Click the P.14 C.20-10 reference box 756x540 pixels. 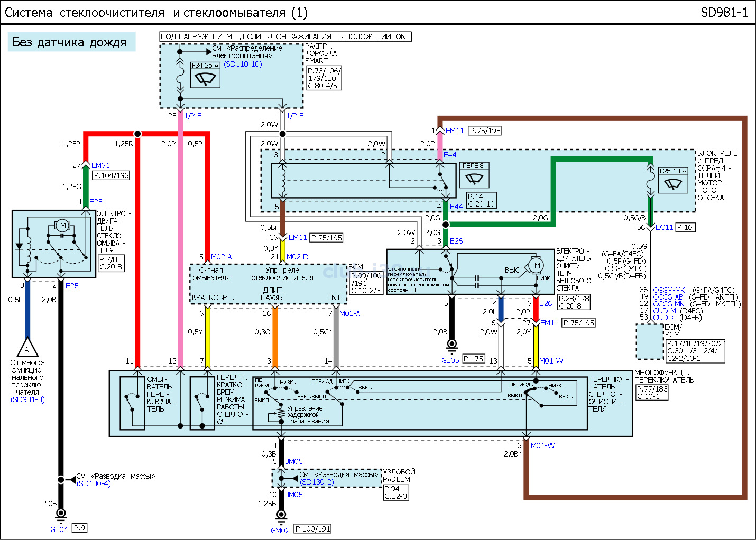(481, 200)
